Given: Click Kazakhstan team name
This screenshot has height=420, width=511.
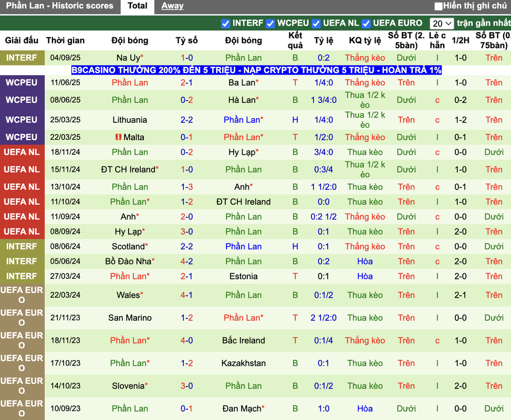Looking at the screenshot, I should (244, 363).
